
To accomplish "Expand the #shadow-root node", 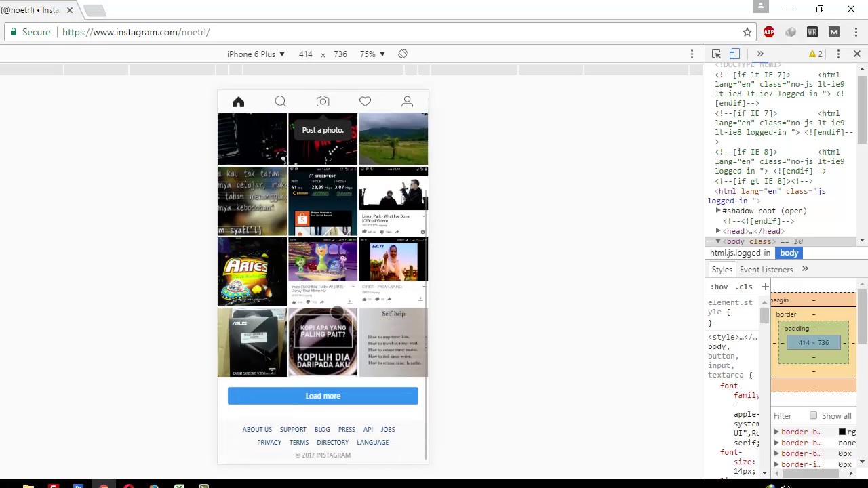I will [718, 211].
